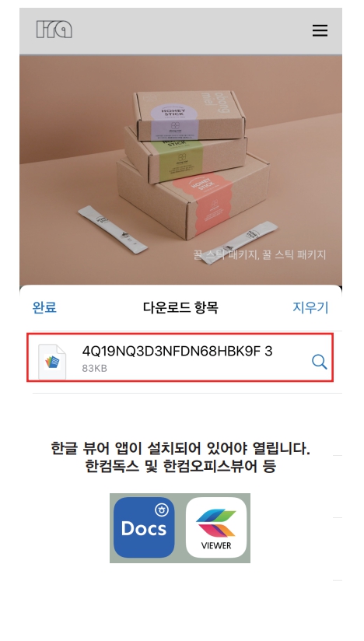The height and width of the screenshot is (641, 364).
Task: Click the bottom pink-label Honey Stick box
Action: point(193,196)
